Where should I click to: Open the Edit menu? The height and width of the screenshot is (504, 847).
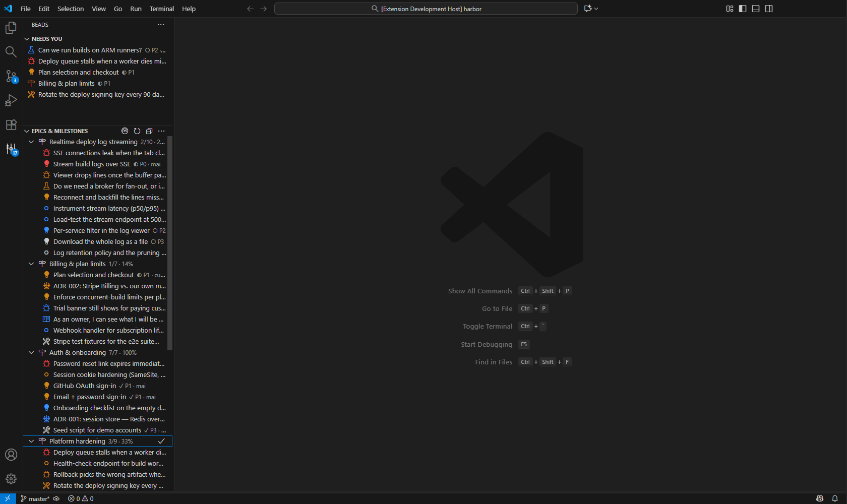point(44,9)
